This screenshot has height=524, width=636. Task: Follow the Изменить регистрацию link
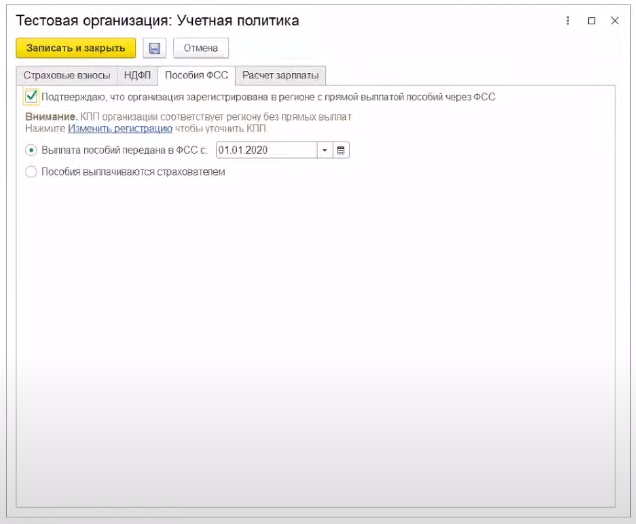click(x=120, y=129)
